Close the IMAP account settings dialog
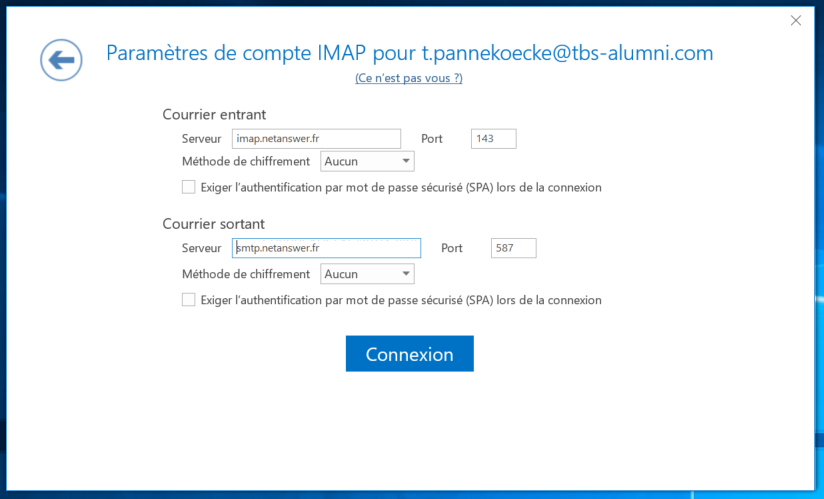 click(x=796, y=20)
